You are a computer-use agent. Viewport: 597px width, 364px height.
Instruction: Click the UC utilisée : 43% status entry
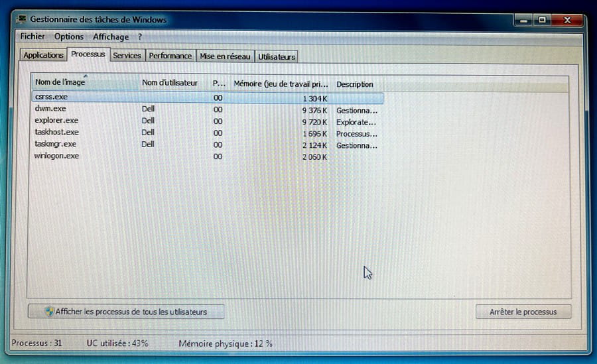[x=117, y=343]
